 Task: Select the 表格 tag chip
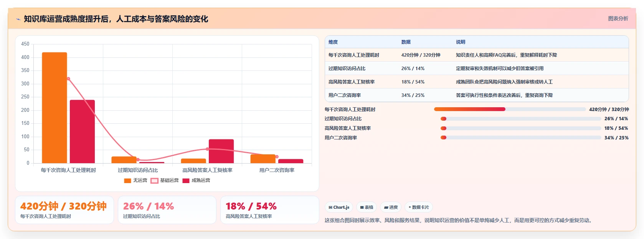[x=367, y=207]
